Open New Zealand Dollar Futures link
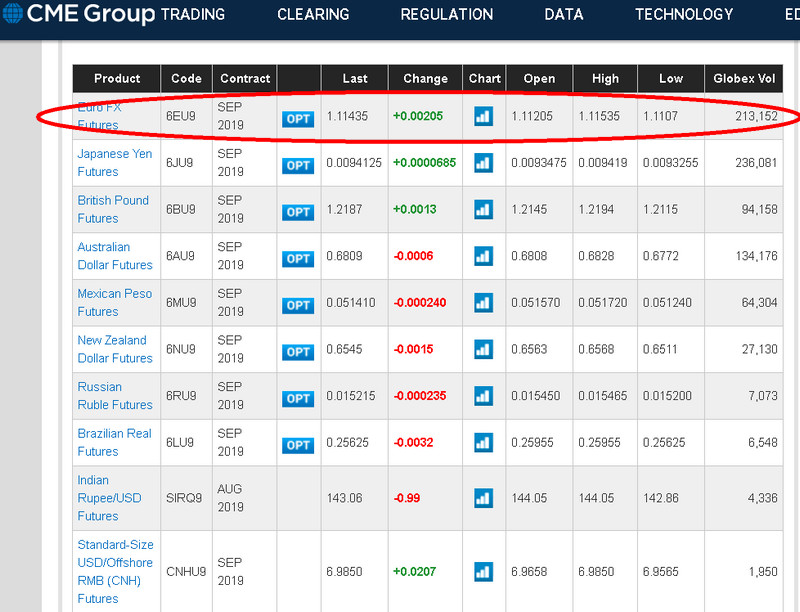The width and height of the screenshot is (800, 612). click(x=115, y=349)
